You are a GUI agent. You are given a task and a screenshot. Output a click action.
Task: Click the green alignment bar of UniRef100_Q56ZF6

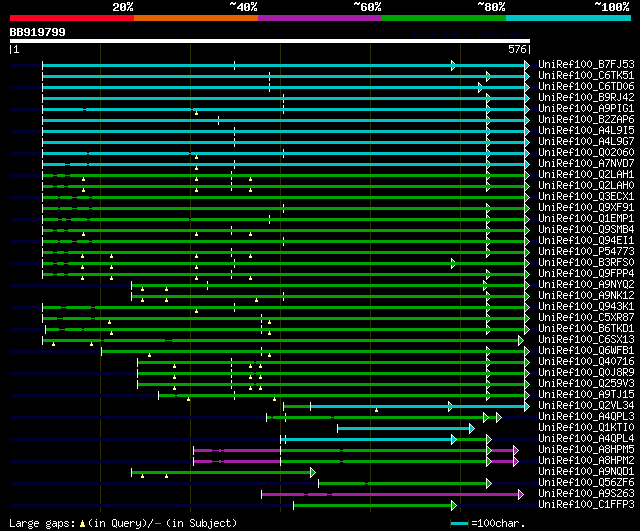coord(403,484)
